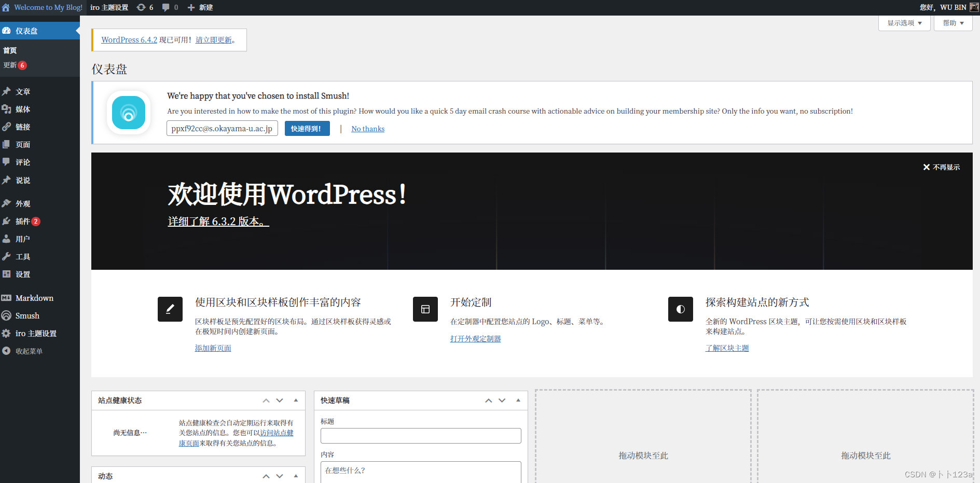The height and width of the screenshot is (483, 980).
Task: Dismiss welcome panel with 不再显示
Action: click(941, 167)
